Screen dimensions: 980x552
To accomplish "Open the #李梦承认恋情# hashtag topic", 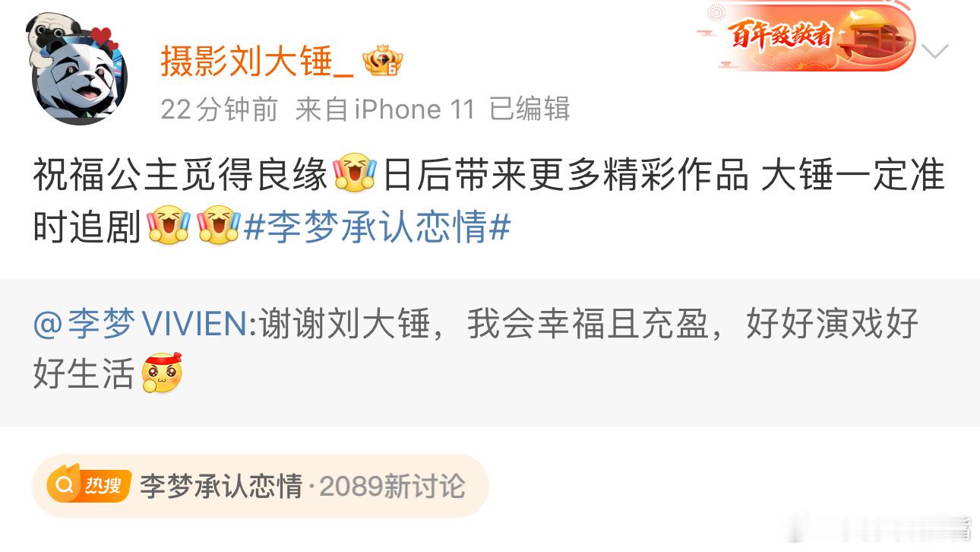I will [378, 227].
